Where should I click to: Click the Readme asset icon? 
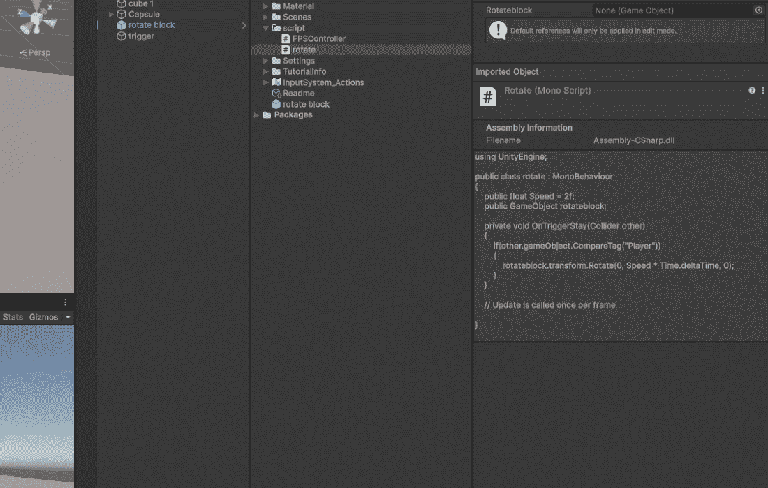(x=276, y=93)
